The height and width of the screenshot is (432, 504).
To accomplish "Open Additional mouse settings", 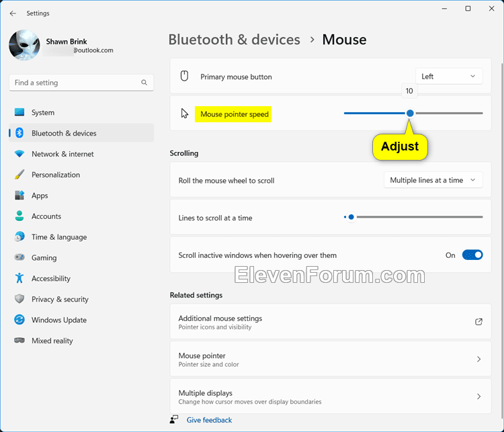I will pos(331,322).
